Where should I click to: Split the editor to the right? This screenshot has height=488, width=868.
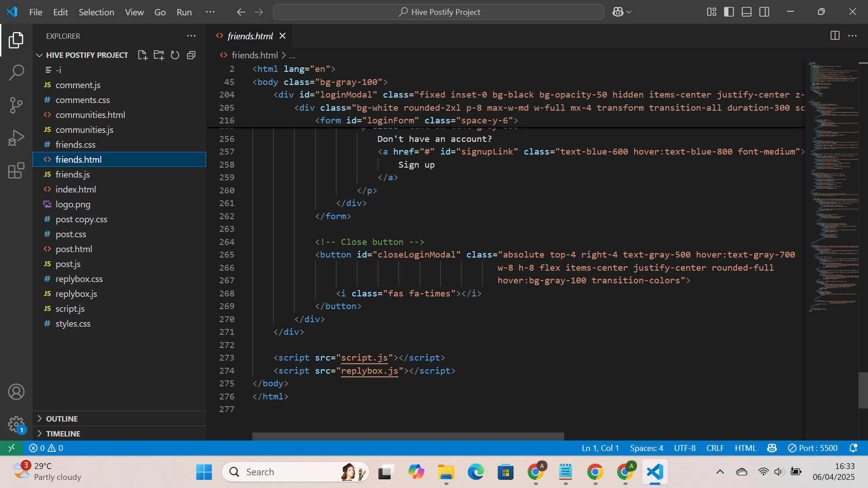835,36
